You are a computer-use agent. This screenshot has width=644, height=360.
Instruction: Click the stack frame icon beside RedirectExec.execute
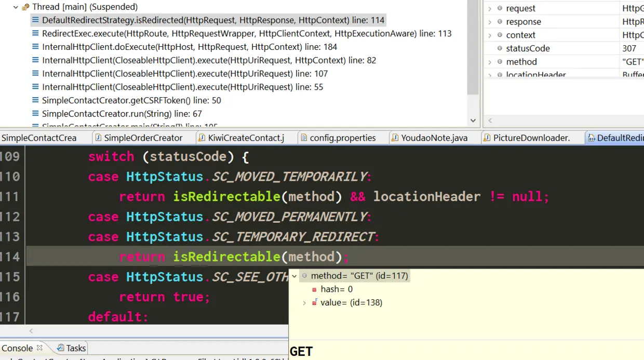click(35, 34)
